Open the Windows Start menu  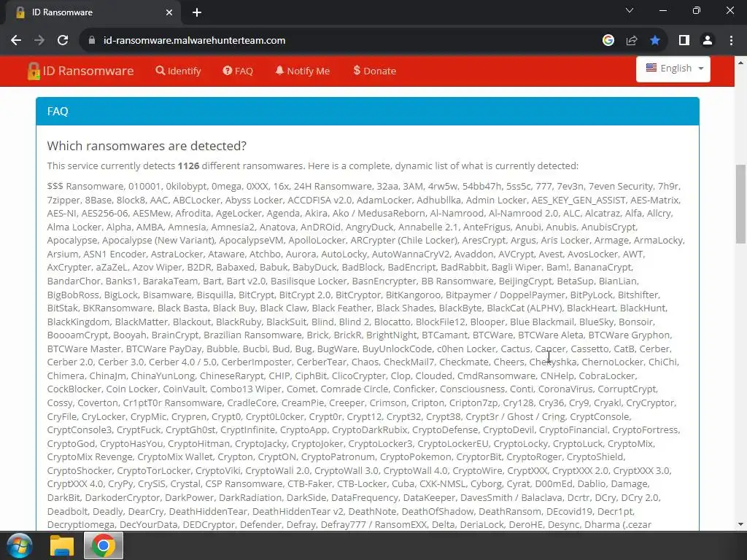point(19,545)
